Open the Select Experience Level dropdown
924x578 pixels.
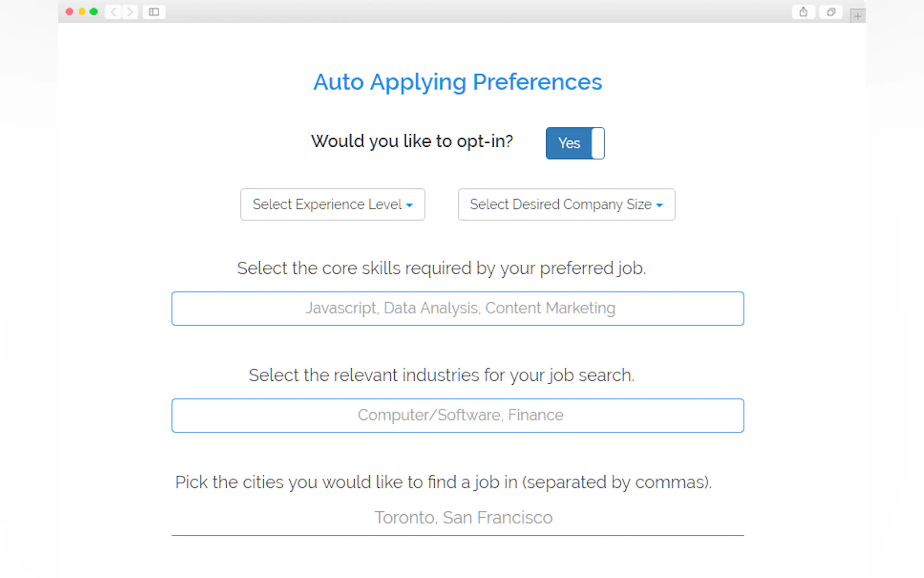click(x=332, y=205)
